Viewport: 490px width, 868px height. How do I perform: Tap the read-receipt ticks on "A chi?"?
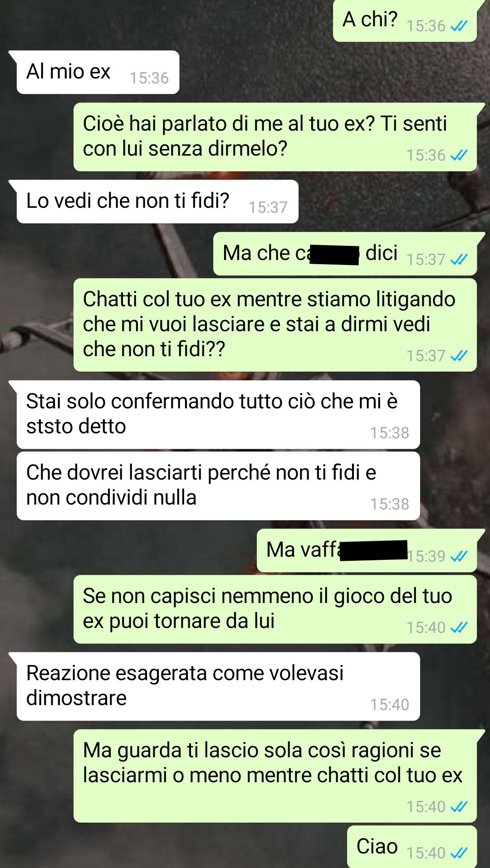click(459, 26)
